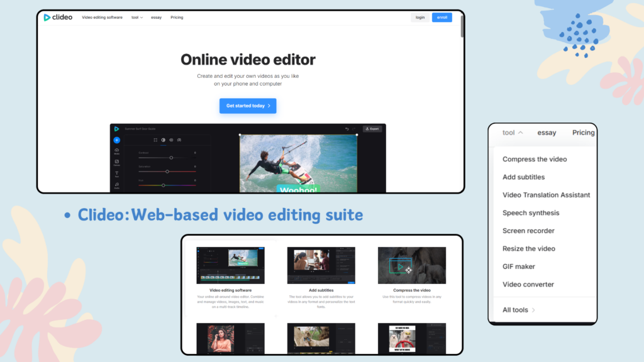Click the Export button in editor
Screen dimensions: 644x362
pos(372,129)
